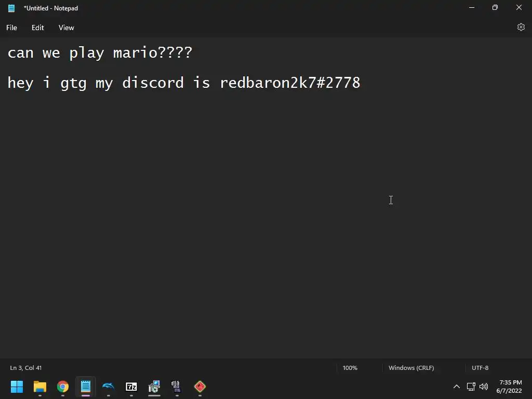Open Dolphin emulator from the taskbar
The width and height of the screenshot is (532, 399).
pos(109,387)
